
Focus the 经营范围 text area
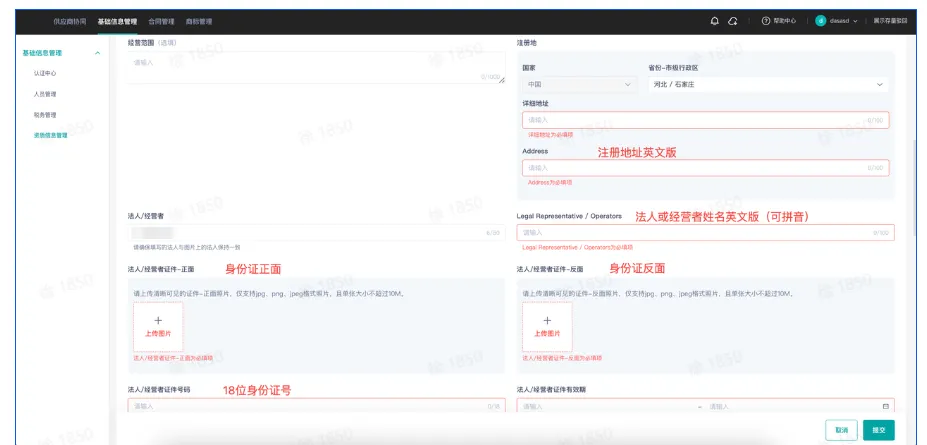[x=316, y=67]
